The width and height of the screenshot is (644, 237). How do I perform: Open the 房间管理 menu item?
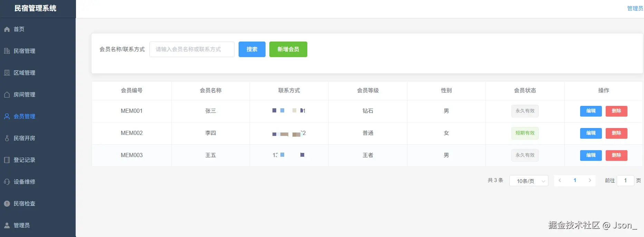(x=38, y=95)
